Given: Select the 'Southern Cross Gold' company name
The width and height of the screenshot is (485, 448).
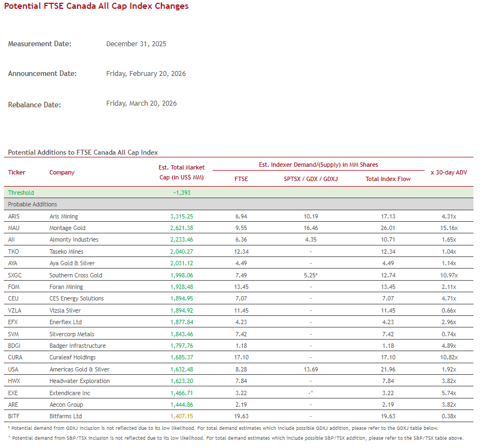Looking at the screenshot, I should 76,275.
